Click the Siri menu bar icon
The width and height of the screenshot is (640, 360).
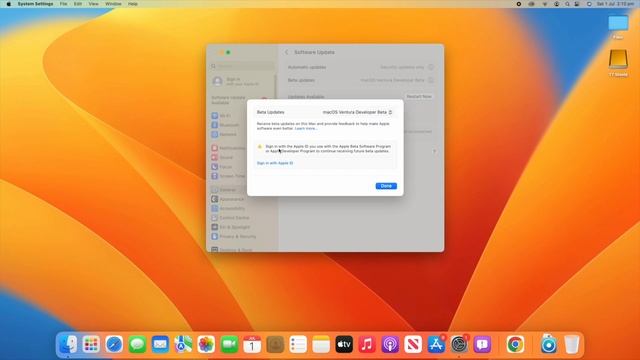pyautogui.click(x=589, y=4)
